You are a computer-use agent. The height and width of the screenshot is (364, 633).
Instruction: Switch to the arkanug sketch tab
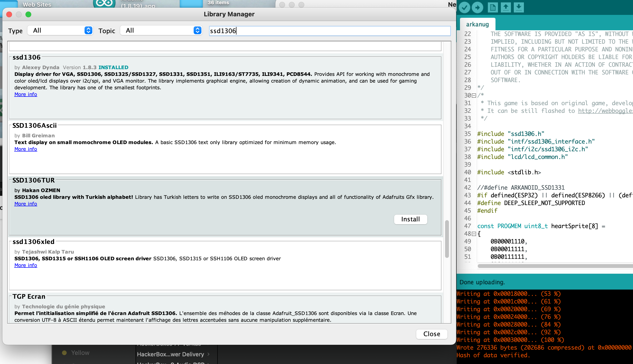click(x=477, y=24)
